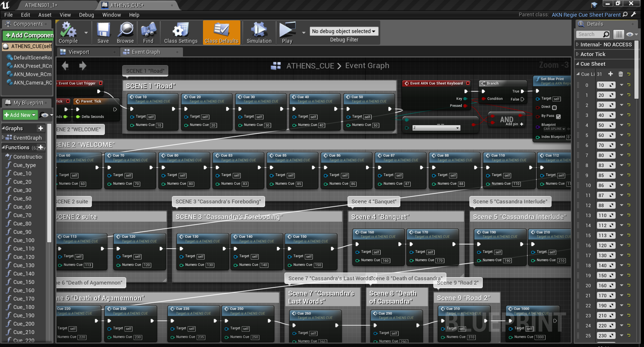Screen dimensions: 644x347
Task: Open the Edit menu
Action: (x=25, y=15)
